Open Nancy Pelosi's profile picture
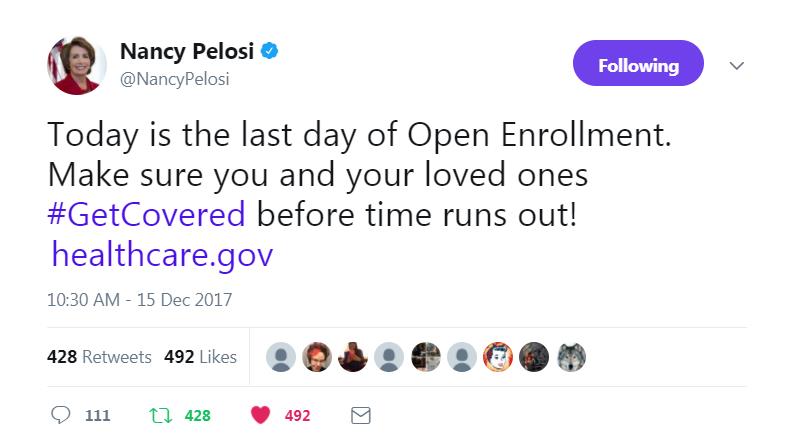This screenshot has height=448, width=794. (x=77, y=65)
